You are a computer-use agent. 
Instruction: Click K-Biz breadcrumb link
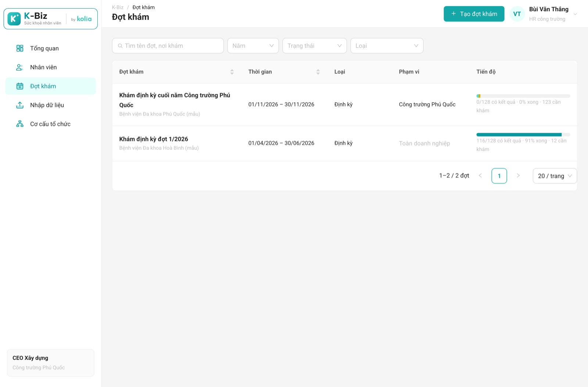click(118, 7)
